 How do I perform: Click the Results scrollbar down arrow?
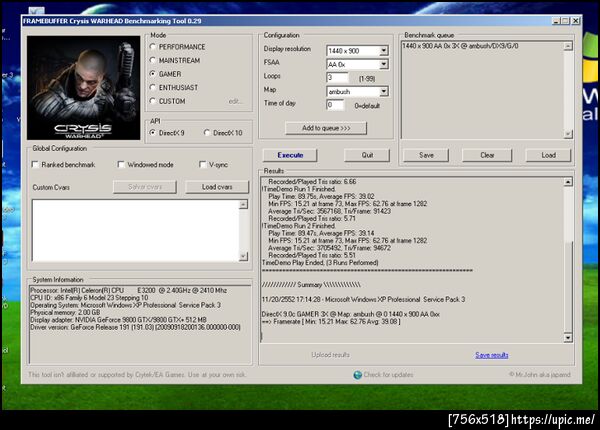tap(568, 337)
